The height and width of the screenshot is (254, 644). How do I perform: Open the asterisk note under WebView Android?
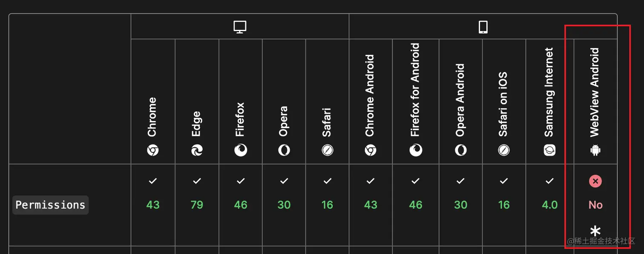pyautogui.click(x=595, y=231)
